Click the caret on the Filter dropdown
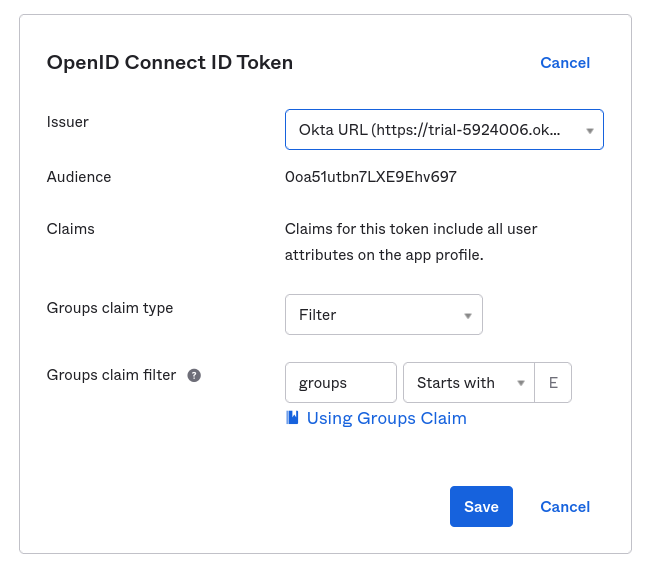Viewport: 654px width, 568px height. click(468, 316)
